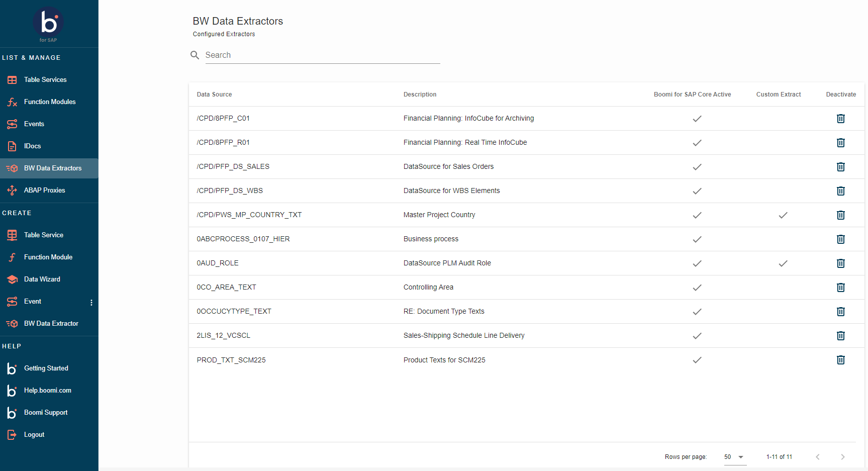Open the Rows per page dropdown
The height and width of the screenshot is (471, 868).
pos(734,457)
